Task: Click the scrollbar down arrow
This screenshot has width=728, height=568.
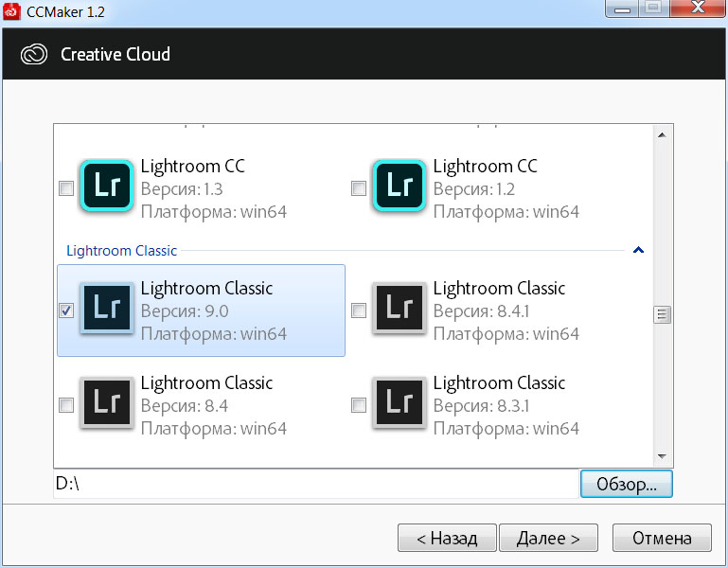Action: tap(662, 456)
